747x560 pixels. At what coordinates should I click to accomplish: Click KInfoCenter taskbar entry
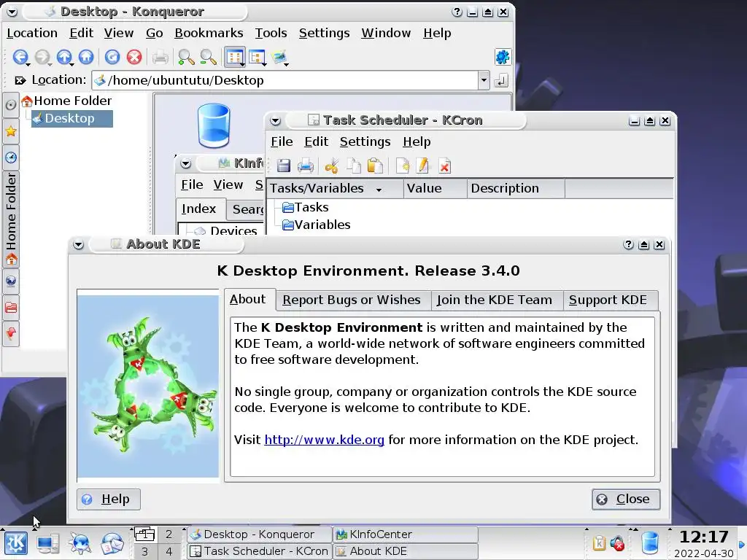[x=405, y=534]
